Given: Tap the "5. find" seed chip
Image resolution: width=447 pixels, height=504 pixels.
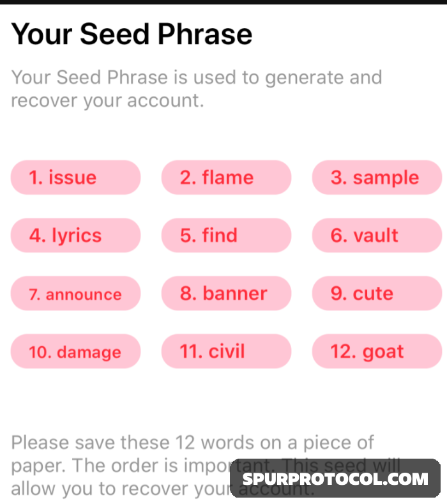Looking at the screenshot, I should (226, 235).
